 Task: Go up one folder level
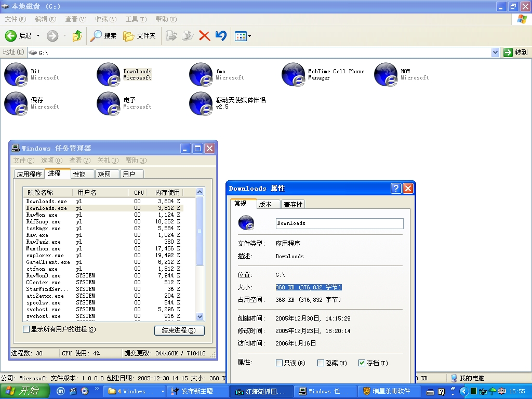[x=77, y=36]
